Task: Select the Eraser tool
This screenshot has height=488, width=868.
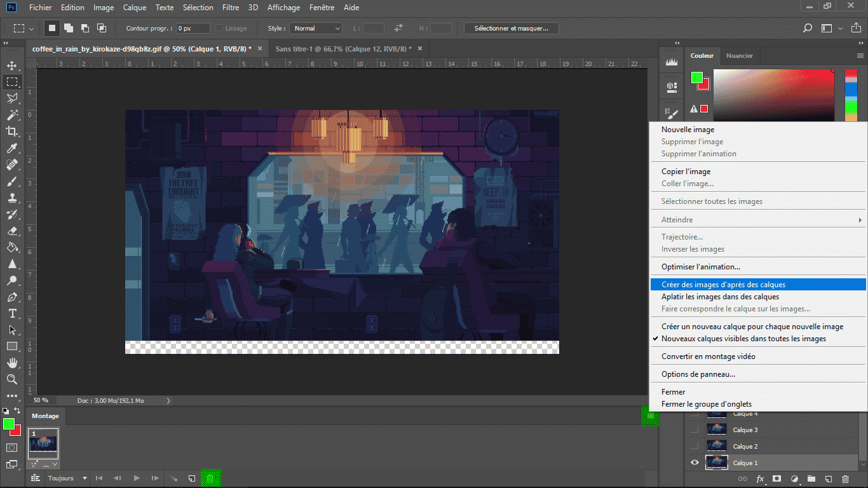Action: pyautogui.click(x=12, y=231)
